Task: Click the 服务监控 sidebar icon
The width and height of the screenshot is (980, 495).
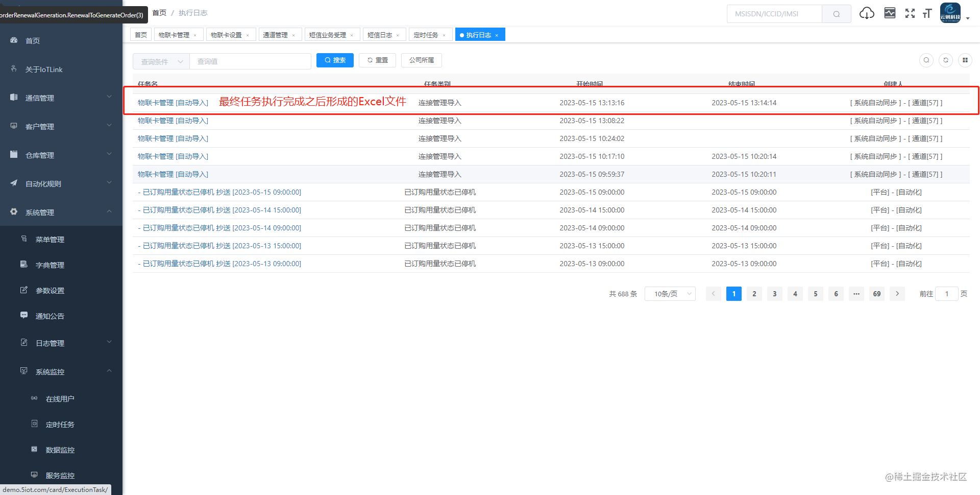Action: pyautogui.click(x=34, y=475)
